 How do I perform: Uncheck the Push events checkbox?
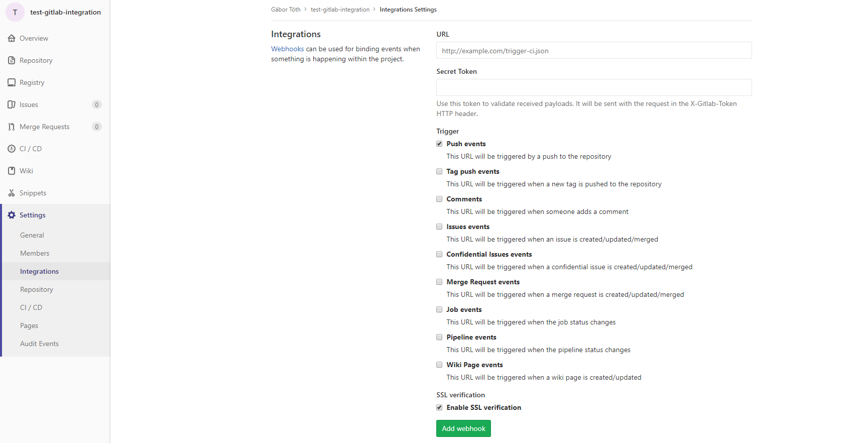pyautogui.click(x=439, y=144)
